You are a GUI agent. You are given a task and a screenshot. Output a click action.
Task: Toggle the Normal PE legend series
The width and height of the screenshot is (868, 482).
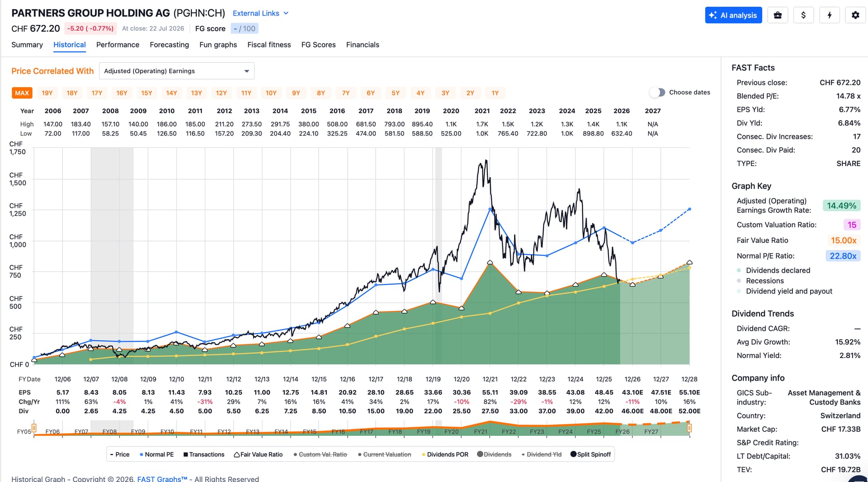[x=157, y=454]
